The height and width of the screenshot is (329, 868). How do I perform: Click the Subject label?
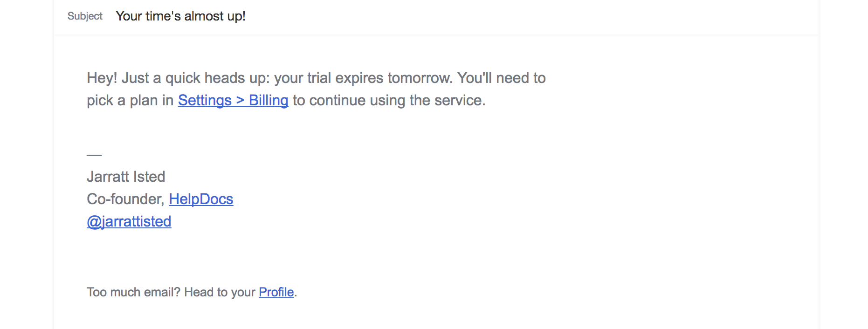[85, 16]
